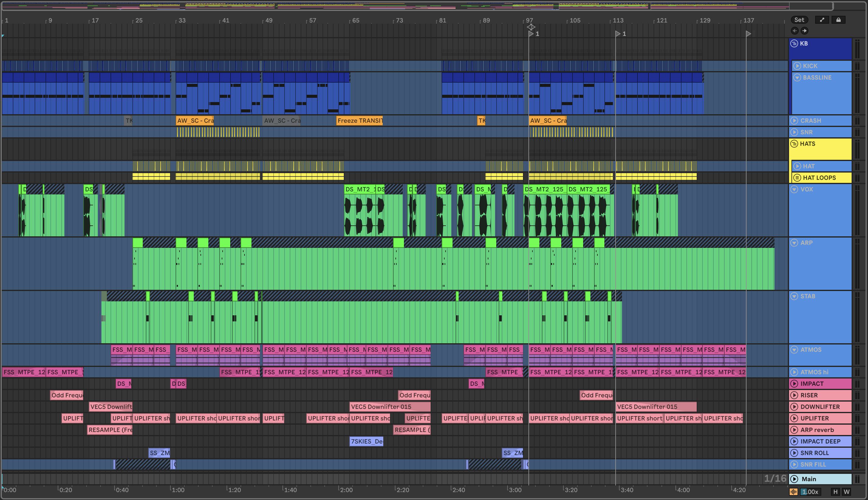Select the Freeze TRANSIT clip
Viewport: 868px width, 500px height.
(x=359, y=121)
